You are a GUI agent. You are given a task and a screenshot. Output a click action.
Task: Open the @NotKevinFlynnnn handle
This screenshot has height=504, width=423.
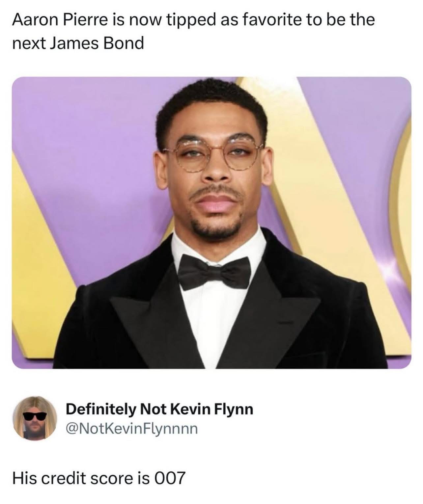(x=132, y=429)
